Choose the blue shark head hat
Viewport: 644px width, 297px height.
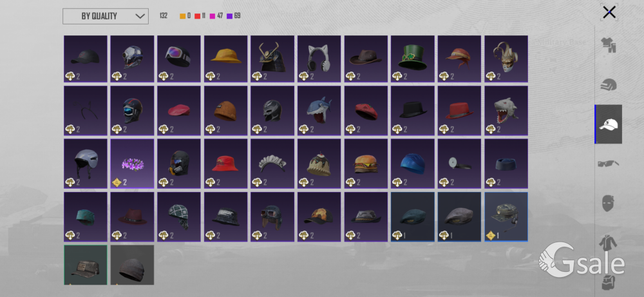click(319, 111)
